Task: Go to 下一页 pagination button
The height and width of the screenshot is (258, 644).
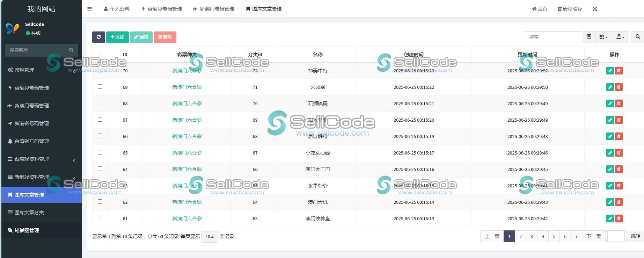Action: pos(594,236)
